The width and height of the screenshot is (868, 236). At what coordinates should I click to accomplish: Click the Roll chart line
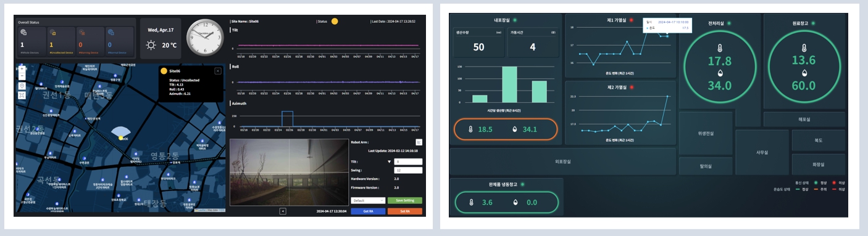(328, 82)
